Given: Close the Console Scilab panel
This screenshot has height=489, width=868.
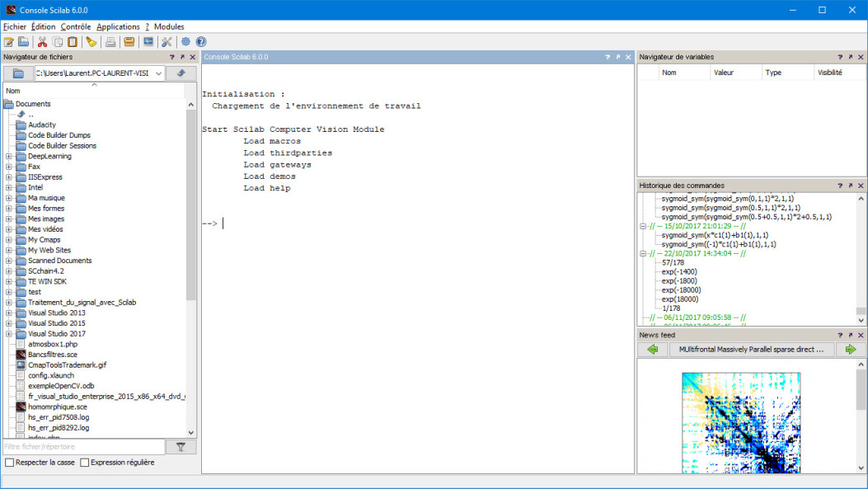Looking at the screenshot, I should (628, 57).
